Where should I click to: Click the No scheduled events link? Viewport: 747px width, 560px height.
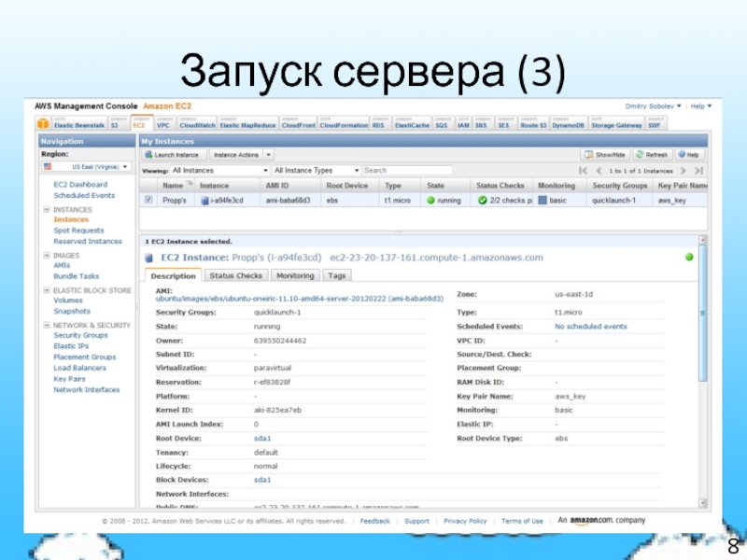(x=591, y=326)
